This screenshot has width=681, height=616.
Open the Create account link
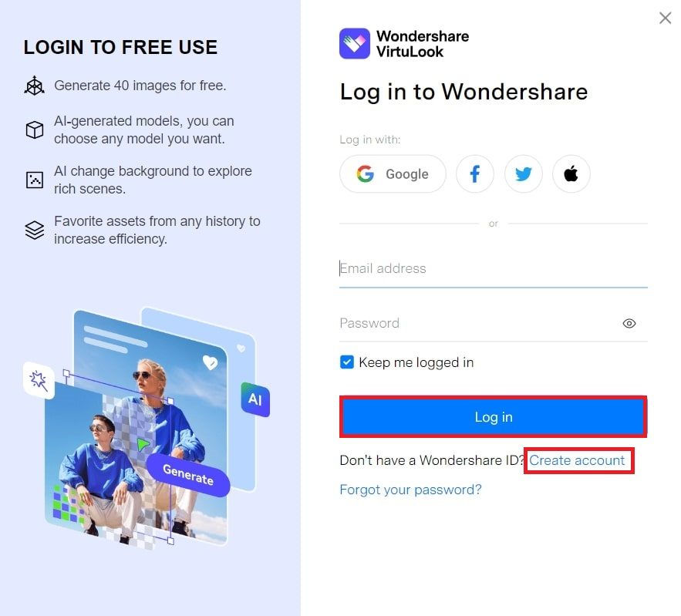(577, 460)
